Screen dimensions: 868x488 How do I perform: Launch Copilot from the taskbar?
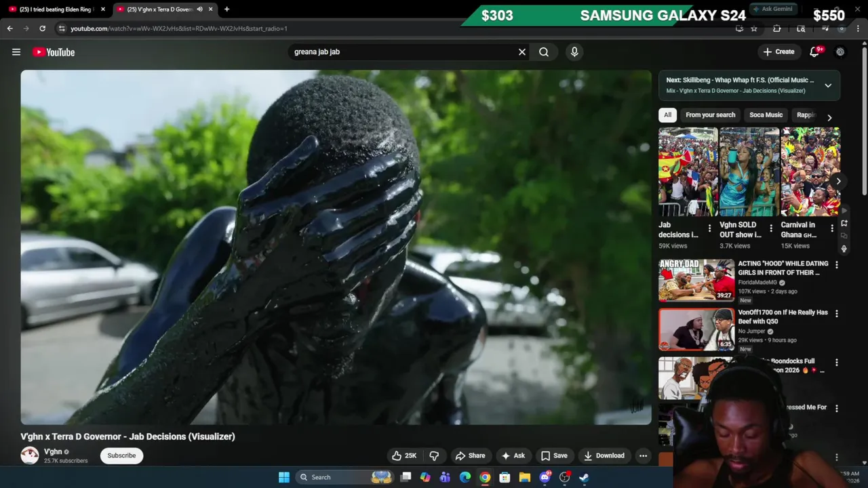(425, 477)
